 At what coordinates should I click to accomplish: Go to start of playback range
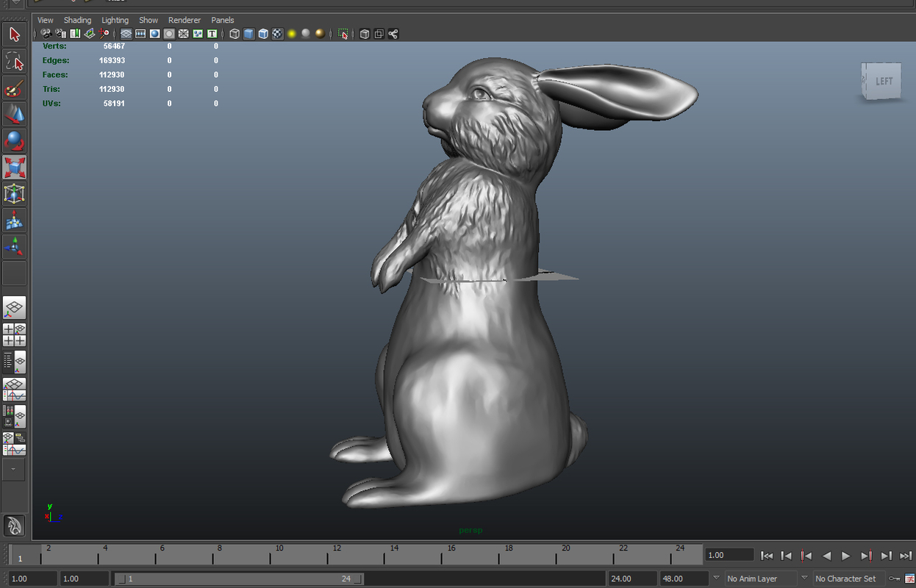coord(767,556)
